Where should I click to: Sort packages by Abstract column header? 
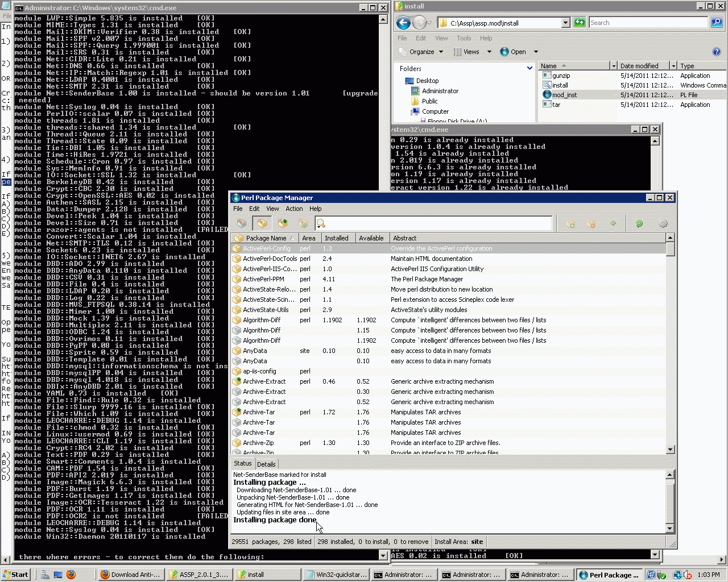(527, 238)
